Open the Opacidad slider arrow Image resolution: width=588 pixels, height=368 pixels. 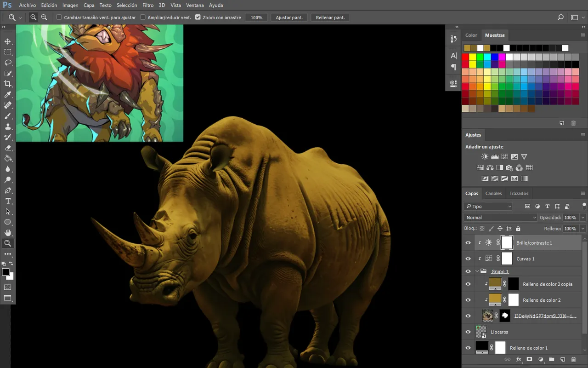click(583, 218)
